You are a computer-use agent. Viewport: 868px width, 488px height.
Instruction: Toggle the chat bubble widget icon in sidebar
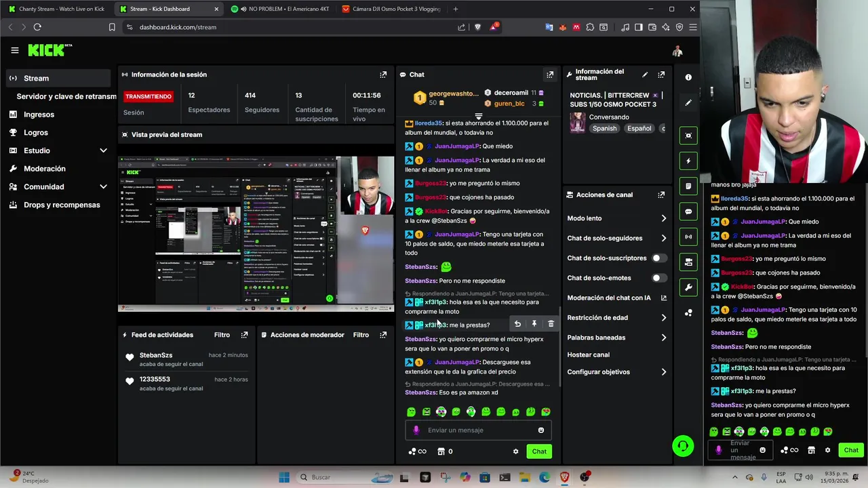coord(688,211)
